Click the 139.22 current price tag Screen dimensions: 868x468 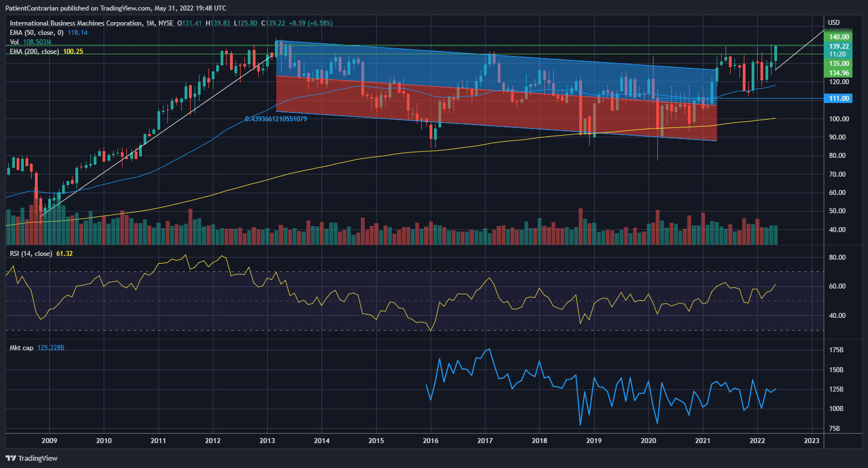click(x=839, y=47)
